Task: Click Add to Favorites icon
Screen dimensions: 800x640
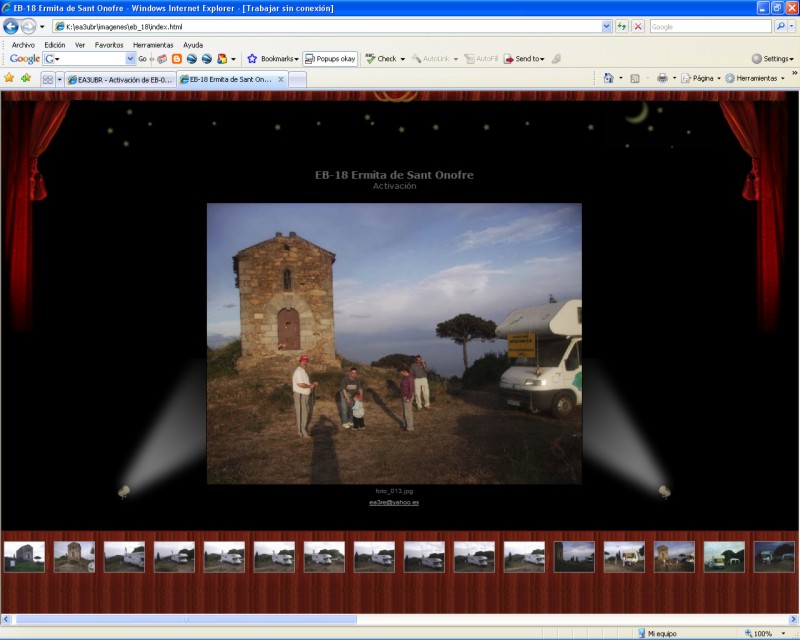Action: coord(25,78)
